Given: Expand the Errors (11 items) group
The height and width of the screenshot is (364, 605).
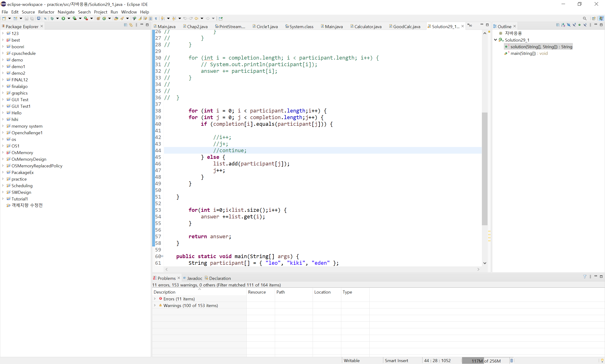Looking at the screenshot, I should point(155,299).
